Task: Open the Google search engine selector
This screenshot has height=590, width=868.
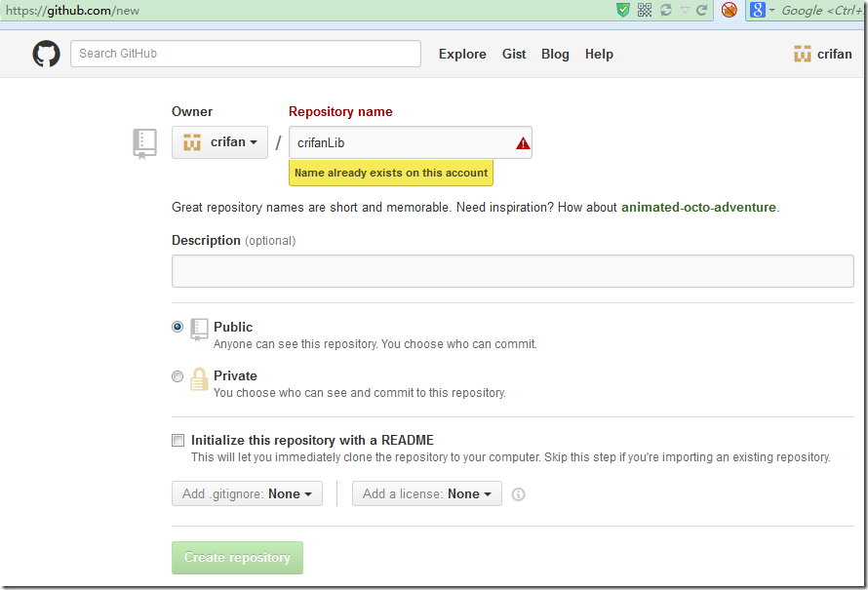Action: tap(762, 10)
